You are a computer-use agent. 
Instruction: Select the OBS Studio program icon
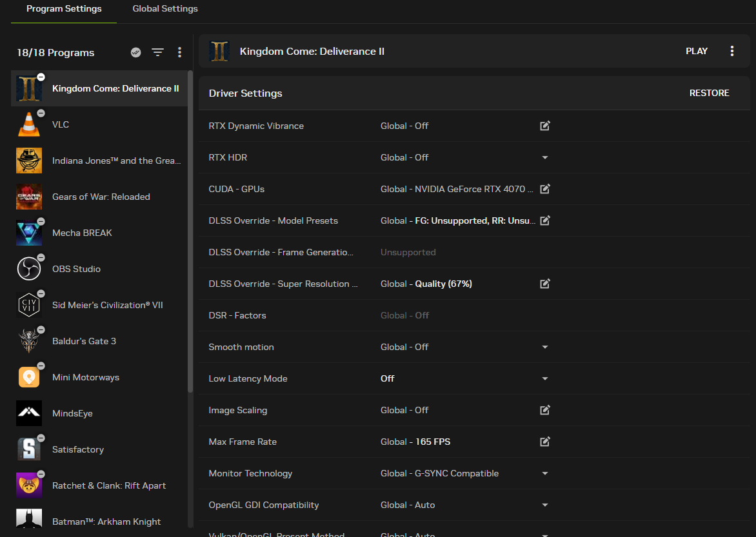29,269
